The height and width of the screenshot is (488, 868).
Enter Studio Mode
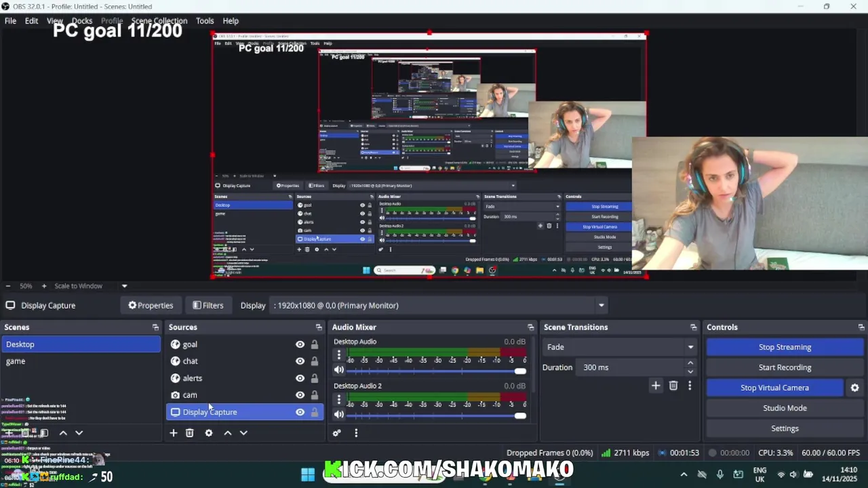tap(785, 408)
